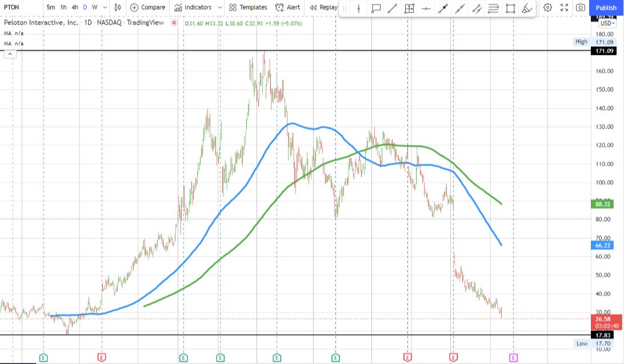Click the rightmost red earnings marker
The image size is (624, 364).
453,358
